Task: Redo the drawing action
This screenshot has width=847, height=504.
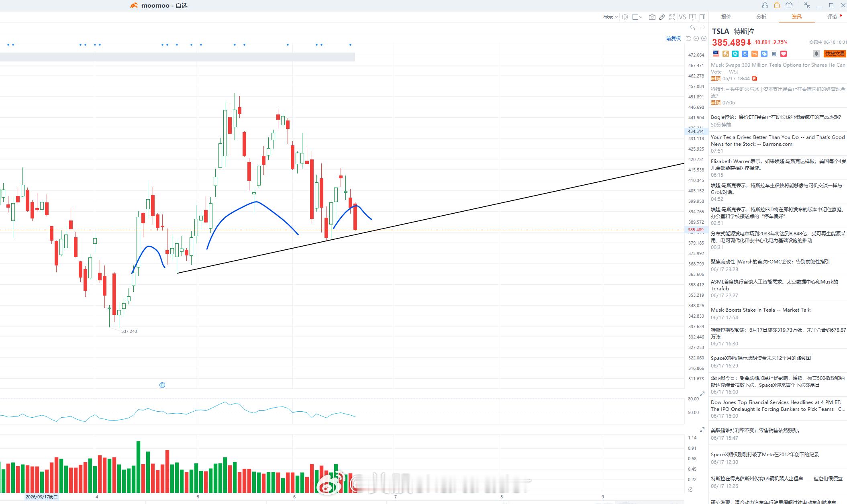Action: [x=702, y=28]
